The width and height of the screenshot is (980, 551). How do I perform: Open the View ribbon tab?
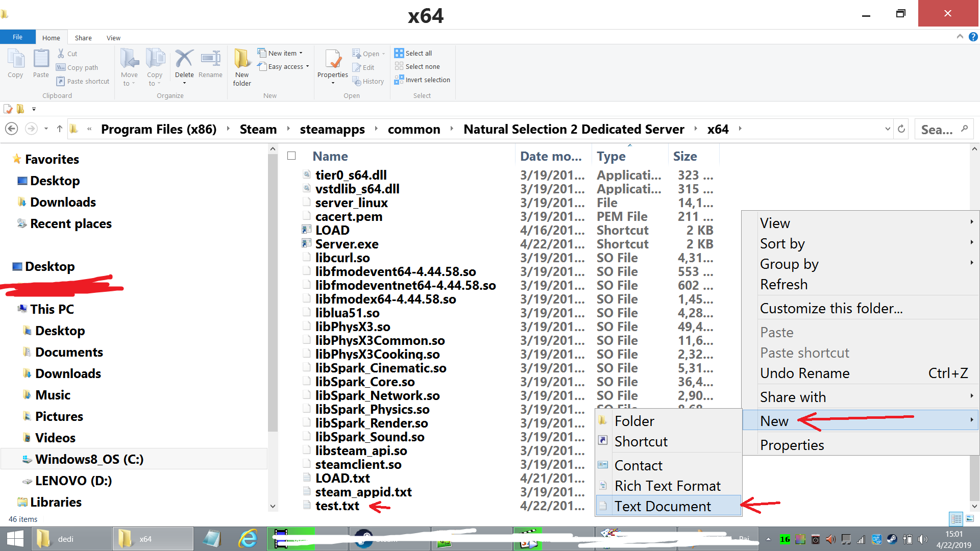[113, 38]
